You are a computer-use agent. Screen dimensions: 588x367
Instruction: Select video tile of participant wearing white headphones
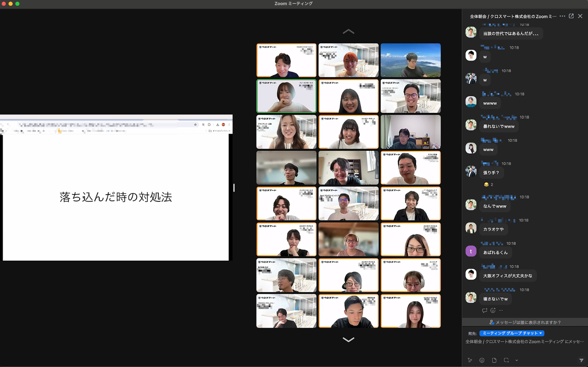[x=410, y=275]
